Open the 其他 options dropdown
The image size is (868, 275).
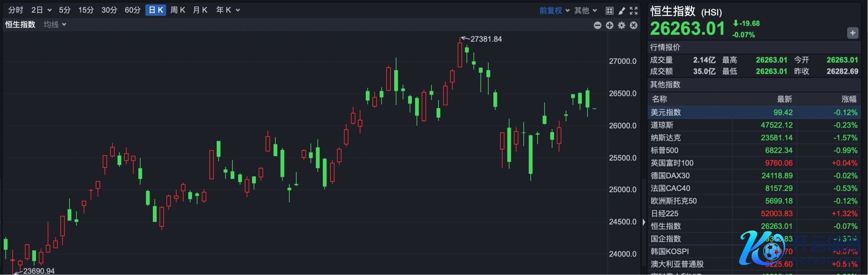tap(585, 10)
